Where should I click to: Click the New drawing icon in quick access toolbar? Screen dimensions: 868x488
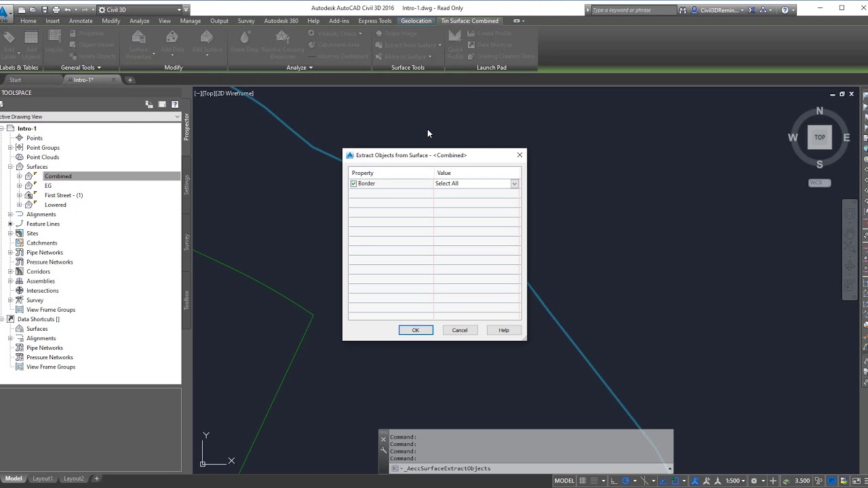pos(22,9)
